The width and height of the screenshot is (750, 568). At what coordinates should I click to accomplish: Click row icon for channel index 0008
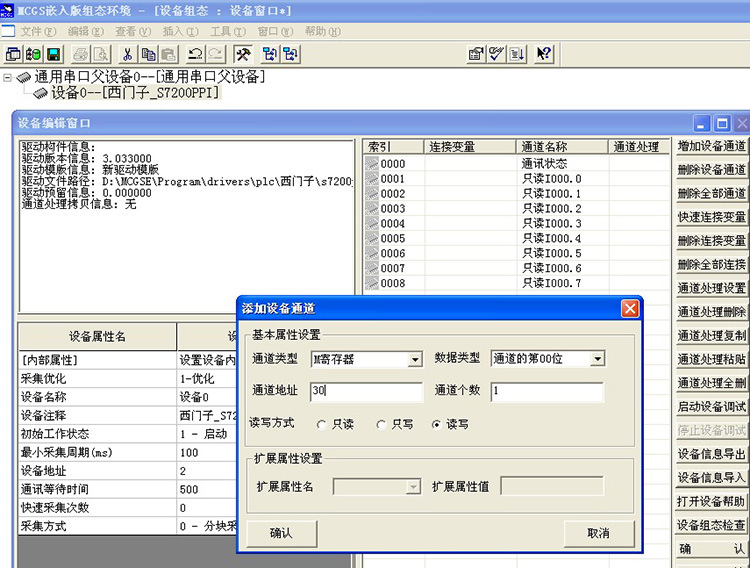(x=372, y=283)
